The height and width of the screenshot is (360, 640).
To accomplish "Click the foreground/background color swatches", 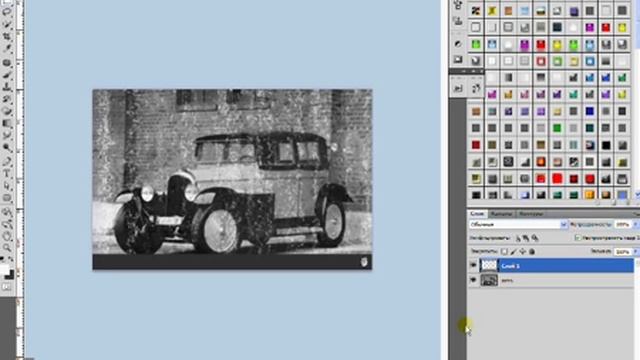I will [7, 272].
